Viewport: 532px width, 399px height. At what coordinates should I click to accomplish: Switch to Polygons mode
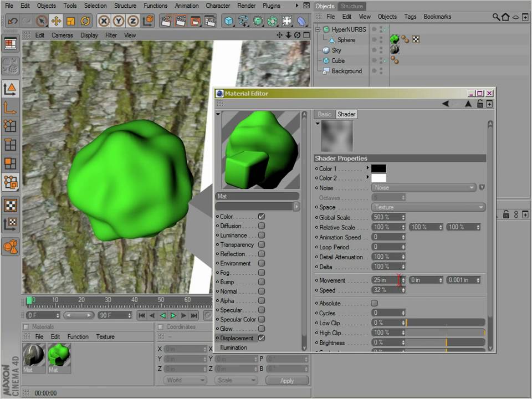(10, 163)
